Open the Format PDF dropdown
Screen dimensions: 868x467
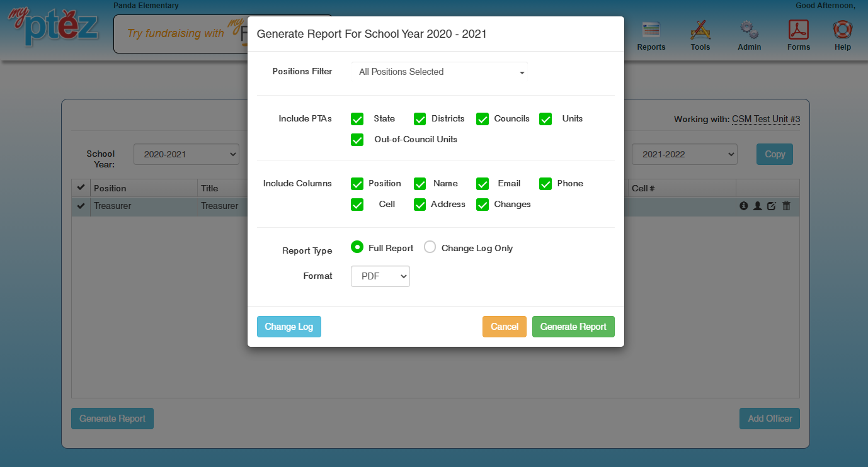click(380, 276)
